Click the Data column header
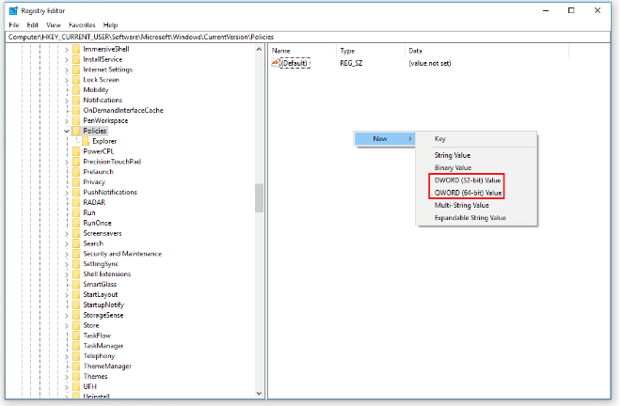621x406 pixels. point(487,51)
